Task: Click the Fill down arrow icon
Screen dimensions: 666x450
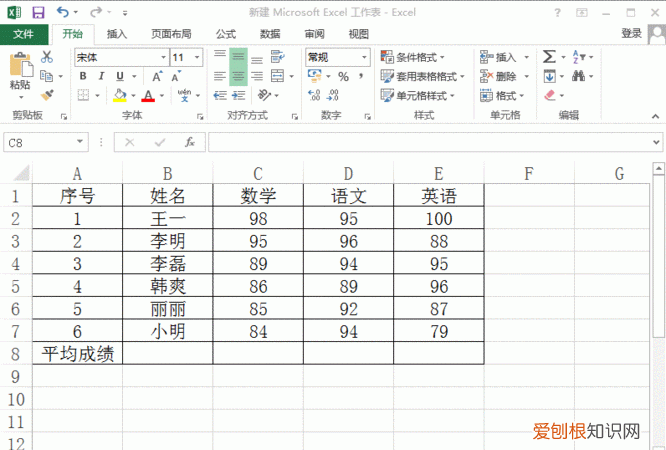Action: [550, 76]
